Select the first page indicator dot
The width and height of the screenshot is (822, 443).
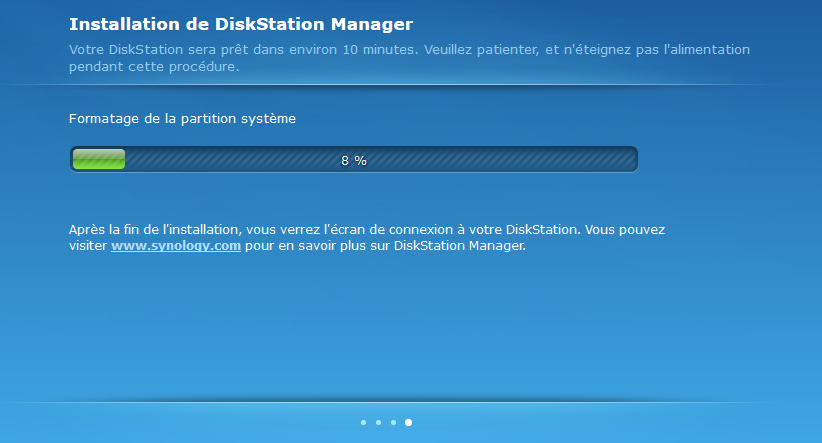click(x=363, y=423)
